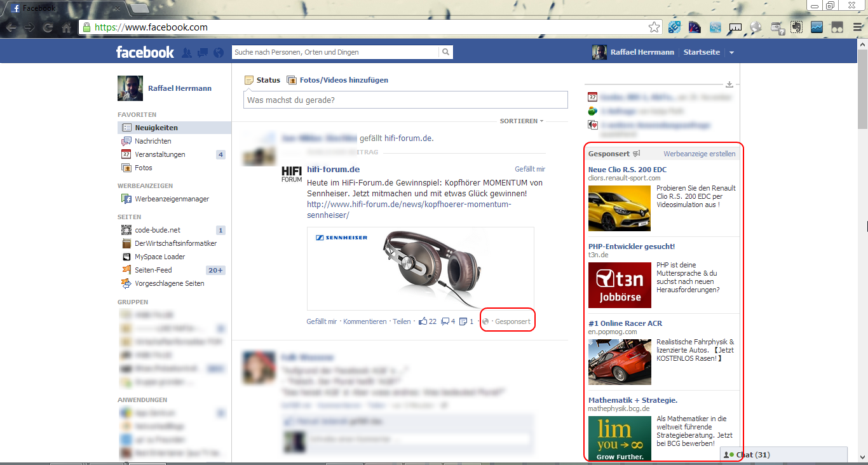Screen dimensions: 868x465
Task: Click the yellow Renault Clio ad image
Action: 620,208
